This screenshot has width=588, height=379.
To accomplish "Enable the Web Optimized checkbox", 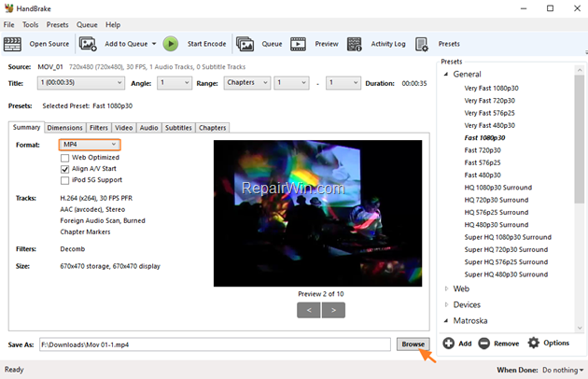I will 65,158.
